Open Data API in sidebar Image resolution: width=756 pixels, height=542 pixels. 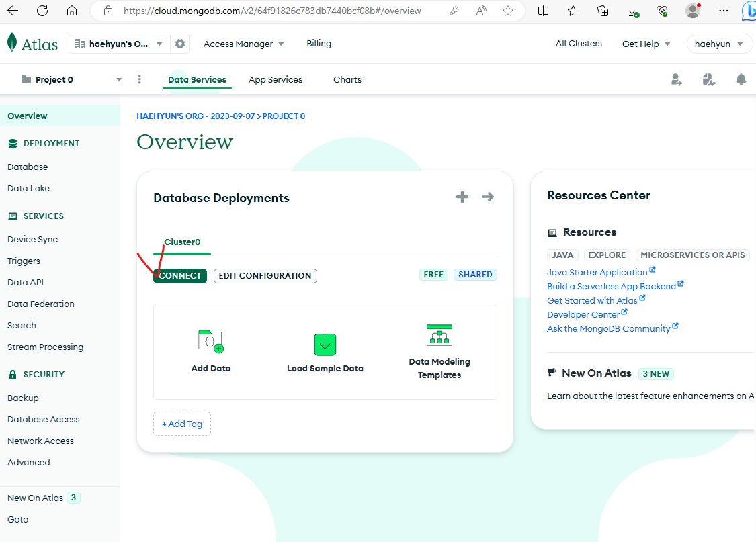[x=26, y=282]
